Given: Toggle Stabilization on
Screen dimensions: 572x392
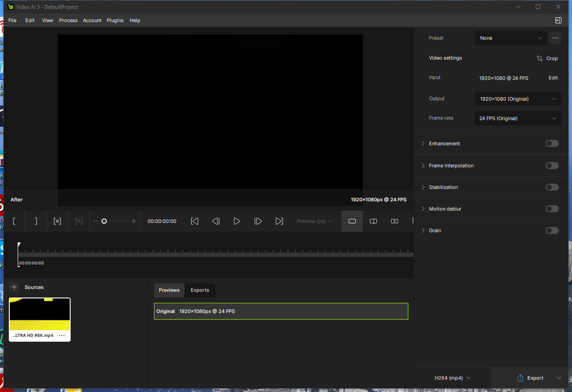Looking at the screenshot, I should [552, 187].
